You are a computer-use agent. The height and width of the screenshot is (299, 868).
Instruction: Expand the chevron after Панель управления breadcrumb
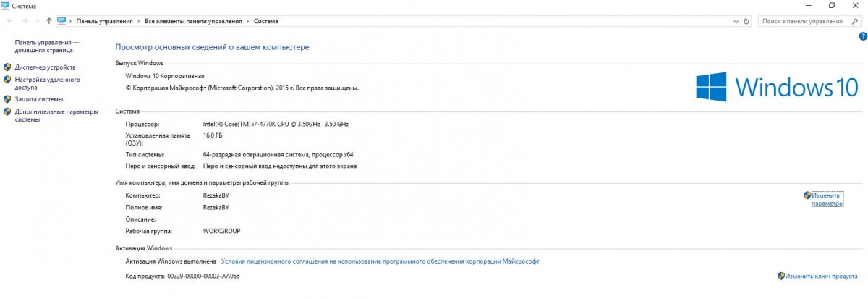(x=139, y=21)
